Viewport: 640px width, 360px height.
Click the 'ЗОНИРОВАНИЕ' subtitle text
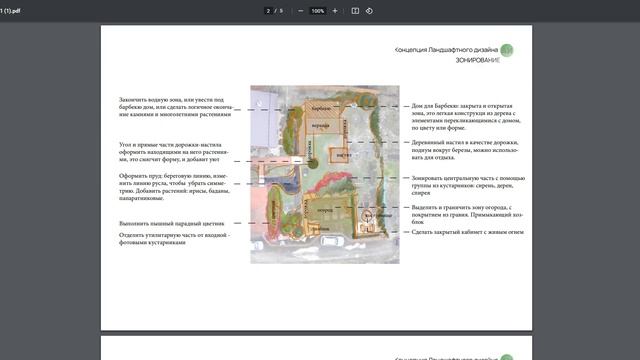pyautogui.click(x=478, y=60)
